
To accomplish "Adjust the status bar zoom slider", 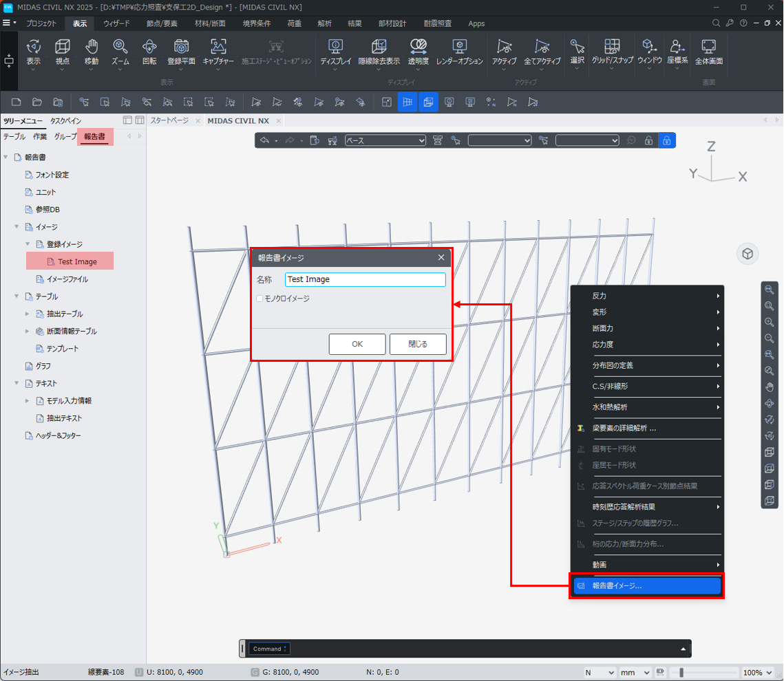I will [681, 673].
